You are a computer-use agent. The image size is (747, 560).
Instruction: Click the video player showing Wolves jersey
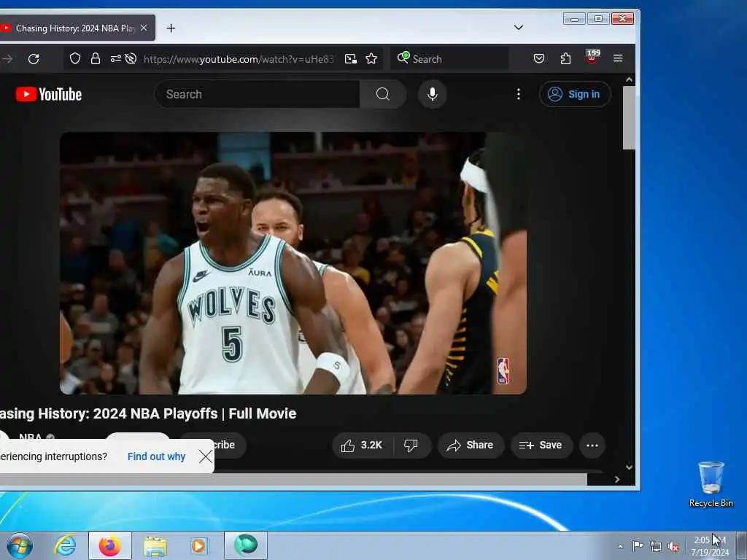293,262
